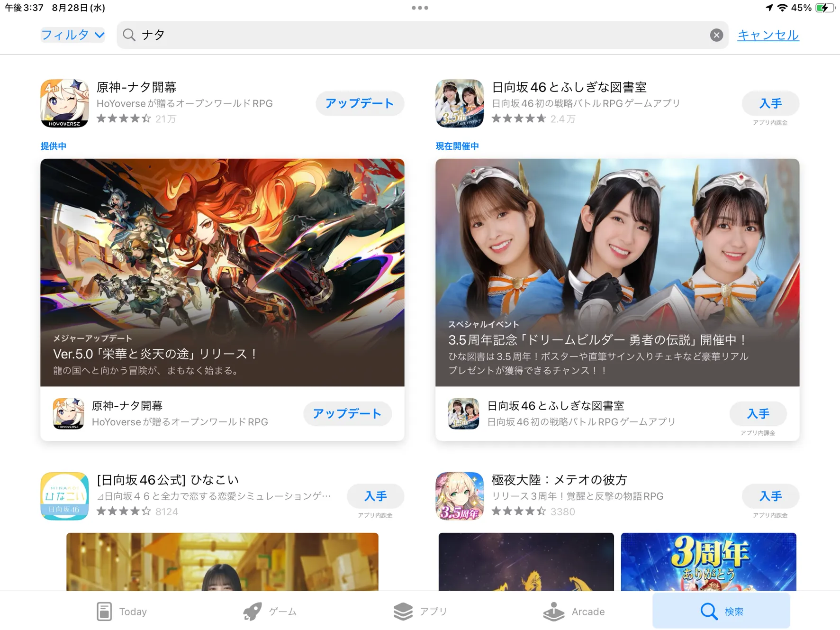Open the 極夜大陸：メテオの彼方 app icon
Screen dimensions: 840x630
tap(460, 496)
